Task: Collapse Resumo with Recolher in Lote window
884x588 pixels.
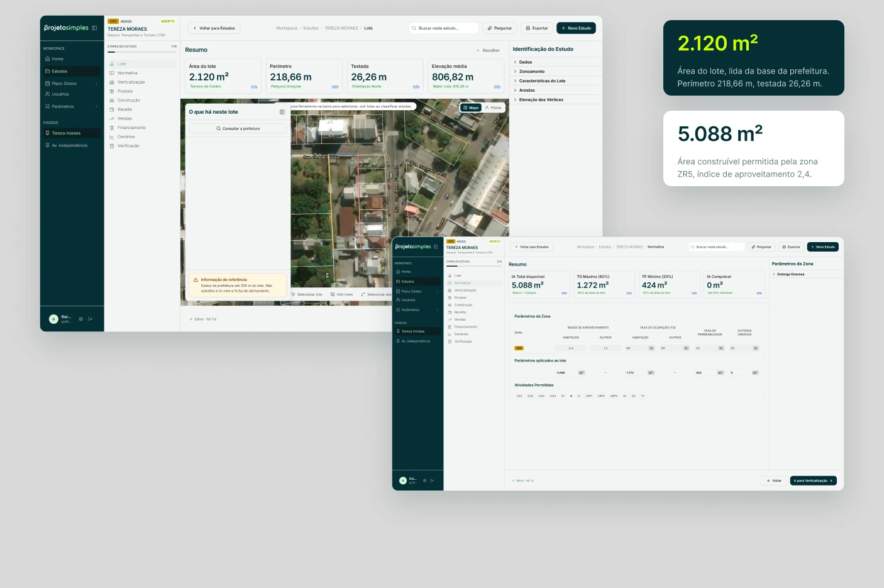Action: pos(488,50)
